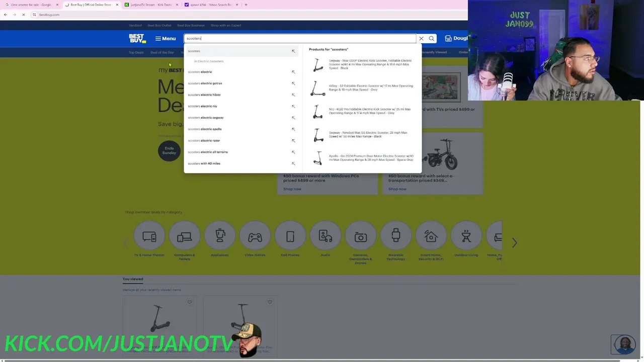
Task: Open Segway Ninebot Max G3 product suggestion
Action: 363,135
